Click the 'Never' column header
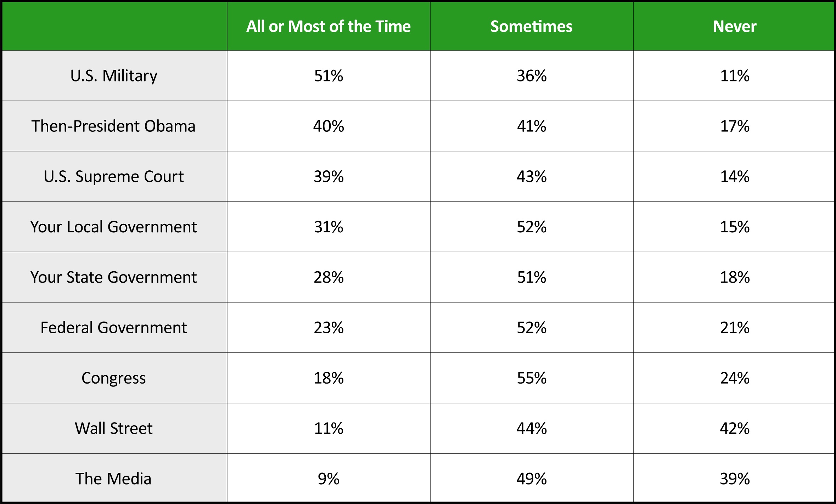The height and width of the screenshot is (504, 836). pos(734,27)
